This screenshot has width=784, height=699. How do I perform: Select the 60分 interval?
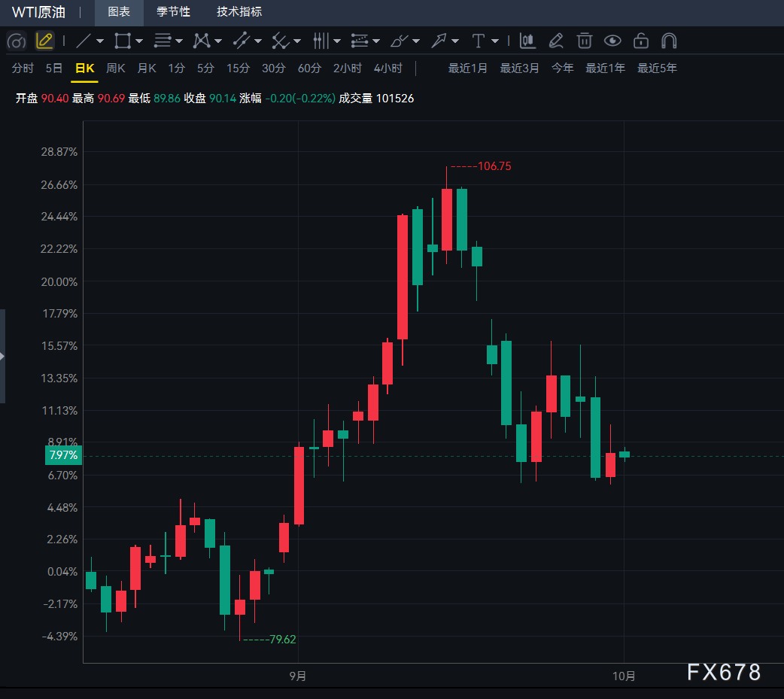pos(309,68)
